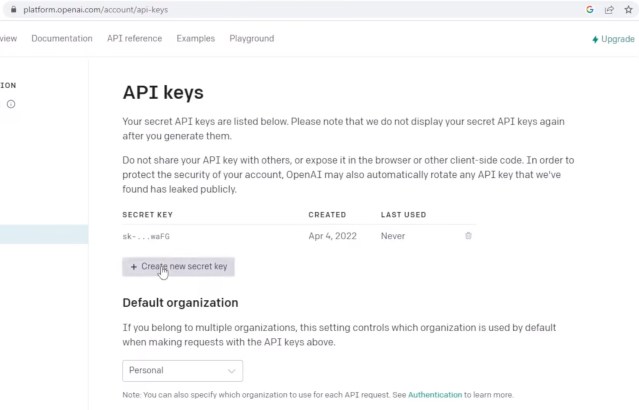Image resolution: width=639 pixels, height=410 pixels.
Task: Click the share page icon
Action: pos(608,9)
